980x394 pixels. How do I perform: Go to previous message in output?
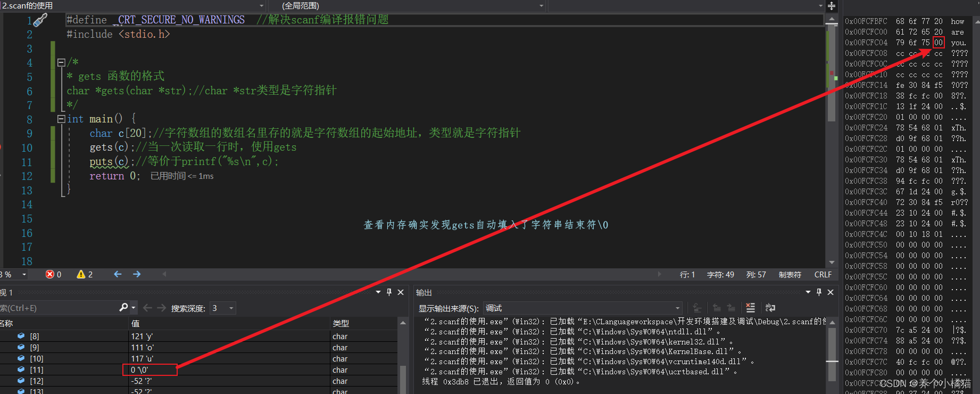[717, 308]
